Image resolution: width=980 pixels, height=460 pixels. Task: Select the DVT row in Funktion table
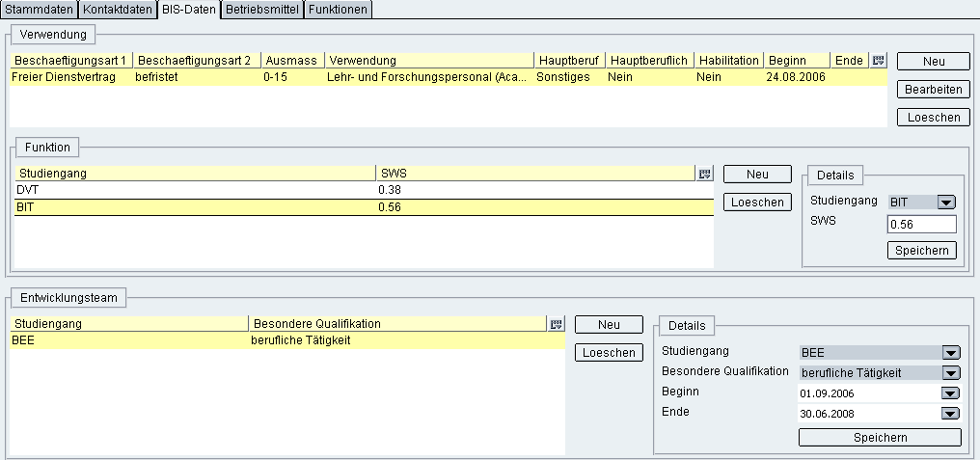pyautogui.click(x=193, y=190)
